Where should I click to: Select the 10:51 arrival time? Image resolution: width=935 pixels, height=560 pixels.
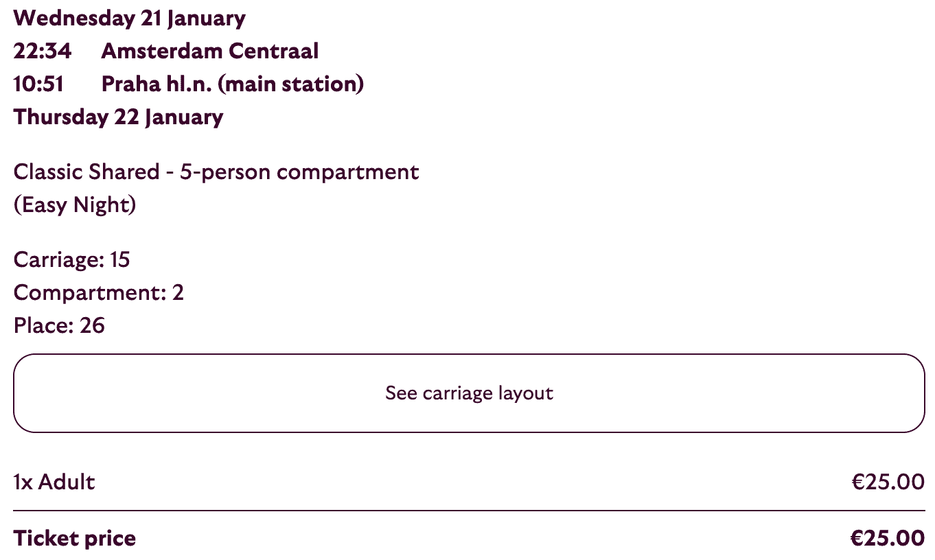click(39, 84)
